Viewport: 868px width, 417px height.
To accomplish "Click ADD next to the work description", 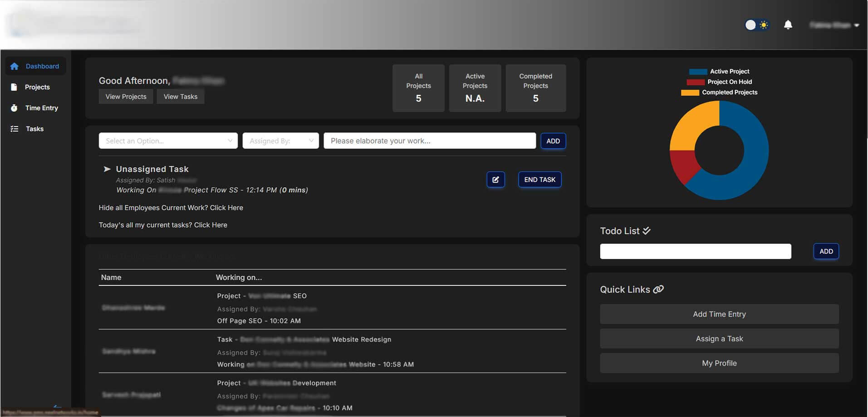I will click(x=553, y=141).
